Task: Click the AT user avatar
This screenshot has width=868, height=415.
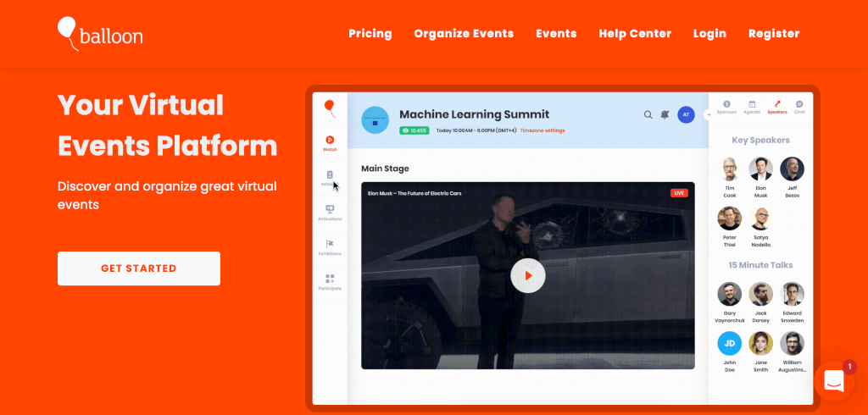Action: point(686,114)
